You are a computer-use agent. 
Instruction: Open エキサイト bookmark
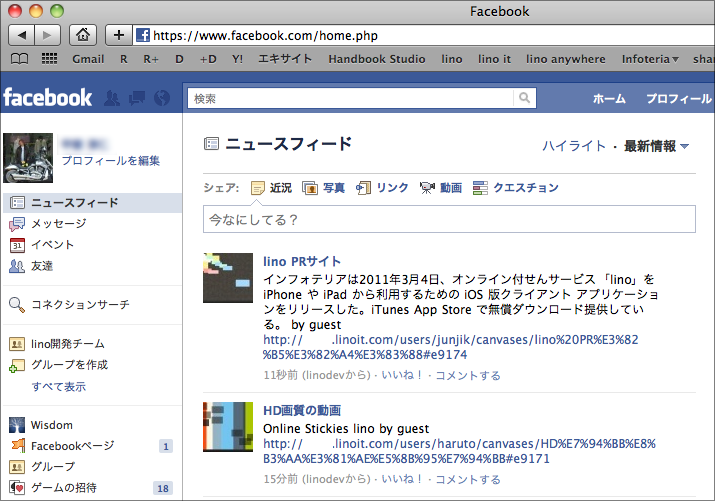(285, 59)
